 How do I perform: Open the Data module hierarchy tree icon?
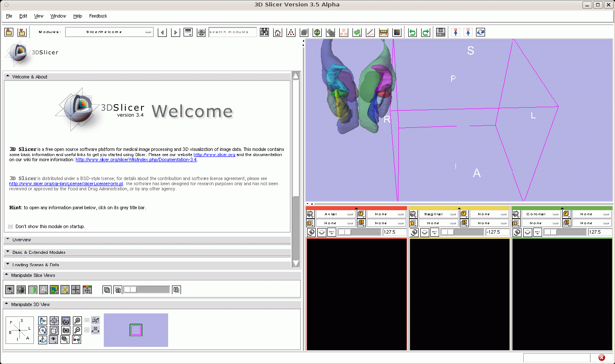291,32
